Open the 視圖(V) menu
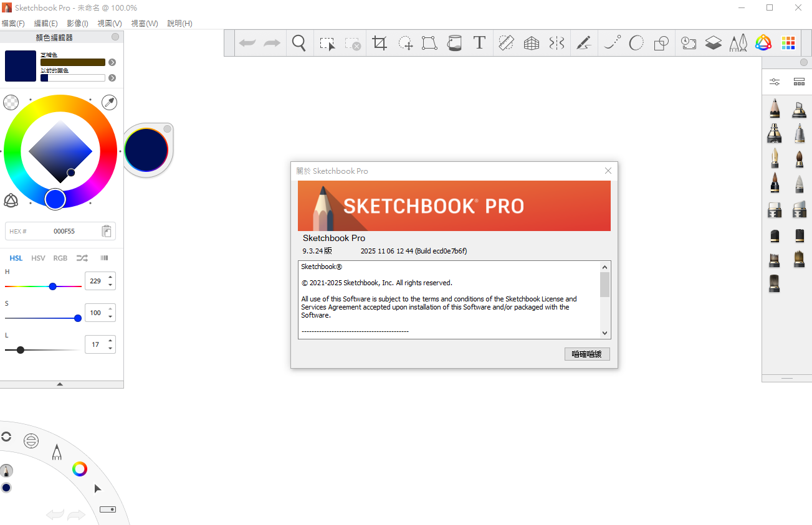812x525 pixels. click(110, 24)
